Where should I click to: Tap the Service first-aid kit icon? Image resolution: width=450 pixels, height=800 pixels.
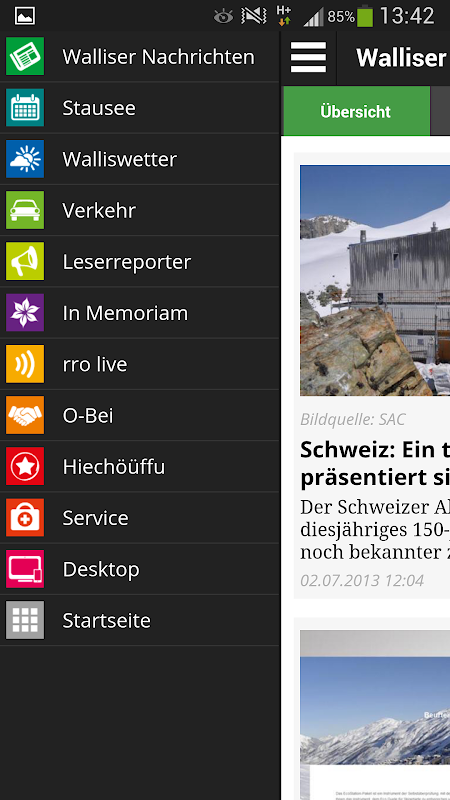[25, 518]
